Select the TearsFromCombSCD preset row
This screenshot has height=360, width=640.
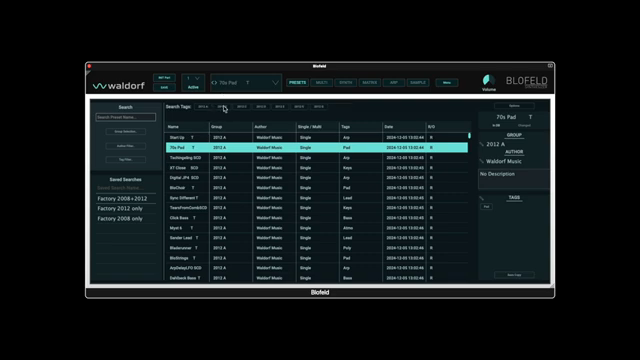coord(317,208)
